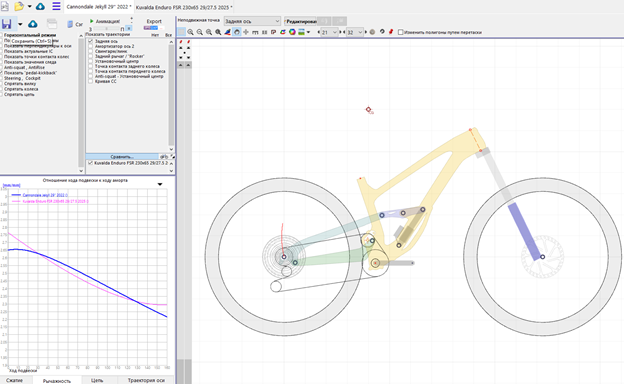This screenshot has height=384, width=624.
Task: Click the zoom out magnifier icon
Action: [199, 32]
